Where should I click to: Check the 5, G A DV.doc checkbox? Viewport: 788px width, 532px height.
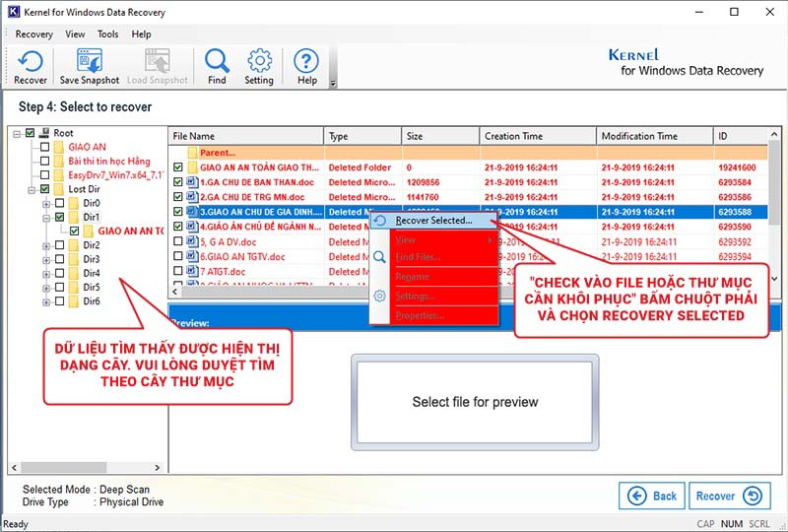178,241
